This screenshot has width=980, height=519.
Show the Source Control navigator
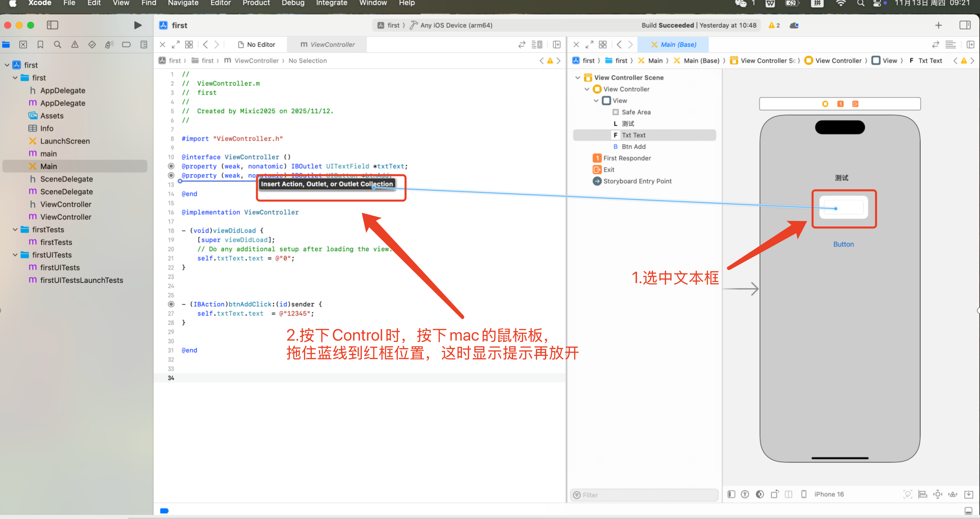point(23,45)
